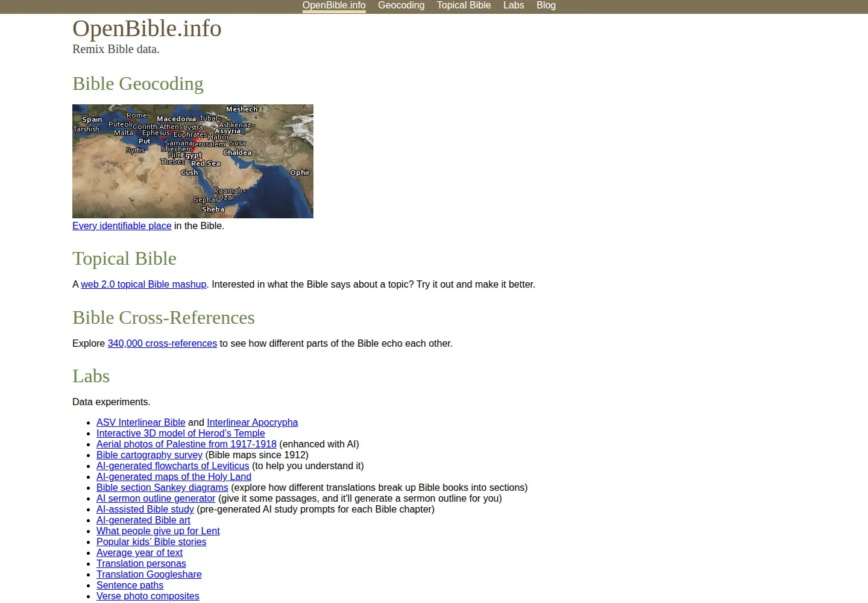Open Popular kids' Bible stories link
The height and width of the screenshot is (603, 868).
point(151,541)
